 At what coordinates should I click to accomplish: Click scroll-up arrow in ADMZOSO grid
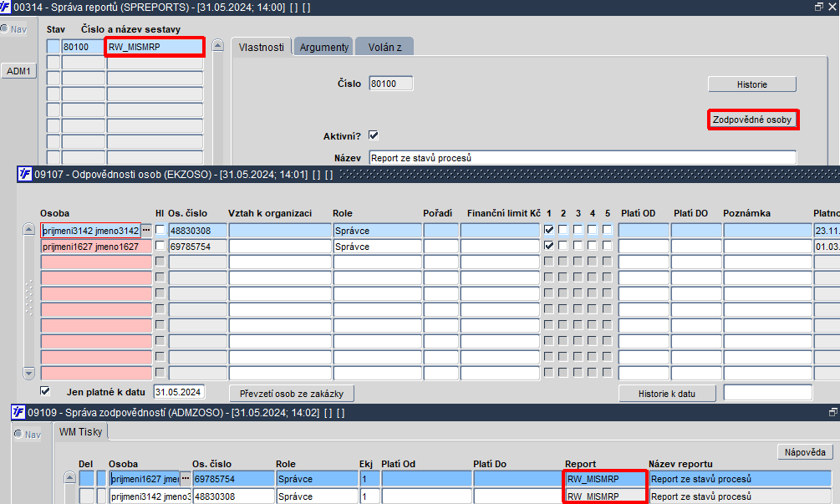click(x=69, y=478)
